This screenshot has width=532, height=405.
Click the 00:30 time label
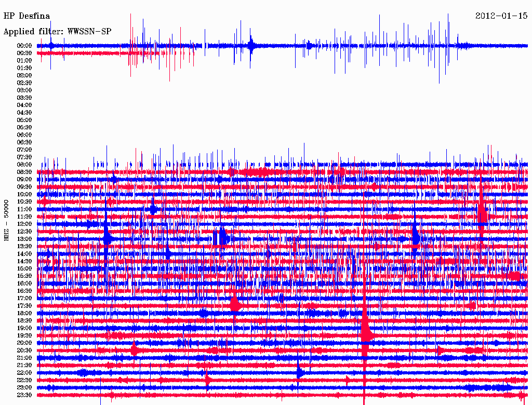pos(24,53)
